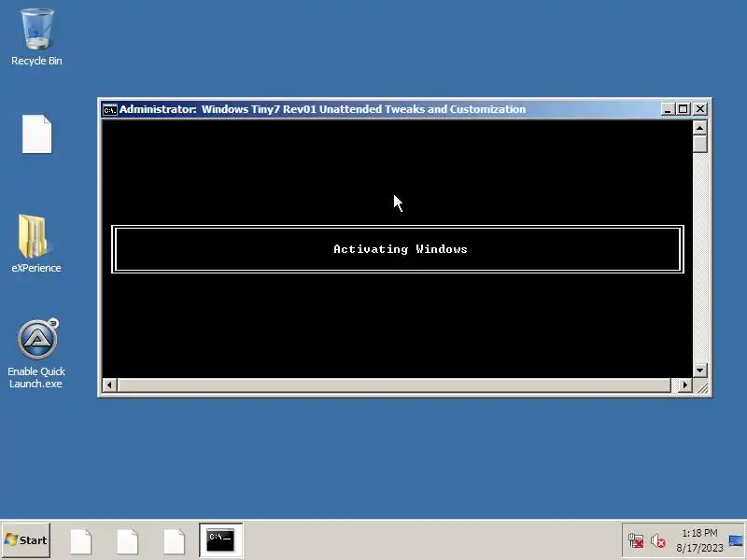Open the network status tray icon
Viewport: 747px width, 560px height.
click(x=636, y=540)
